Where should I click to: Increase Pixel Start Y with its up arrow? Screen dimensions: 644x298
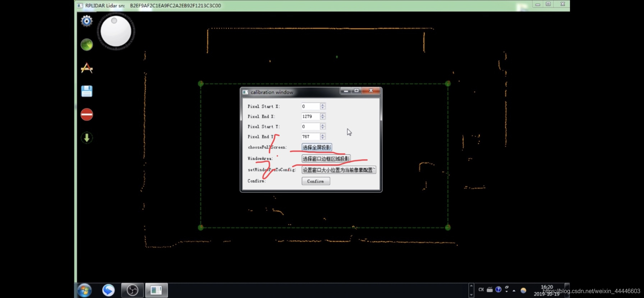point(323,125)
